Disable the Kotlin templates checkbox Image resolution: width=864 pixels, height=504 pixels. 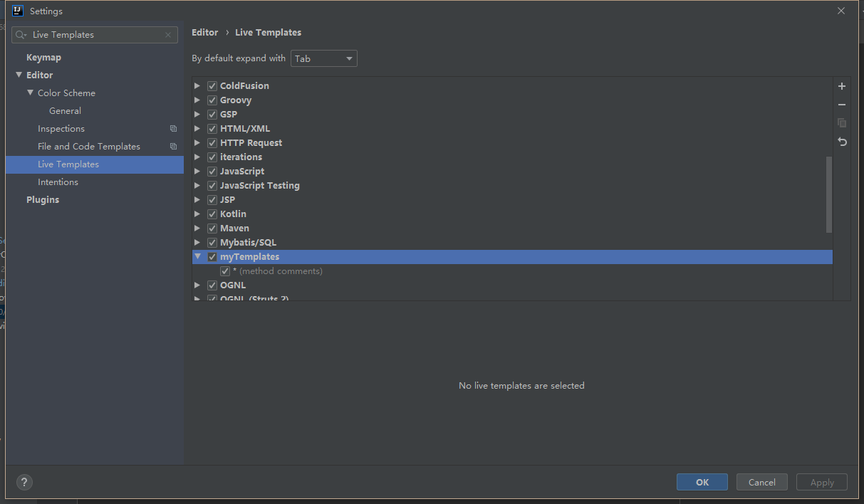[212, 214]
